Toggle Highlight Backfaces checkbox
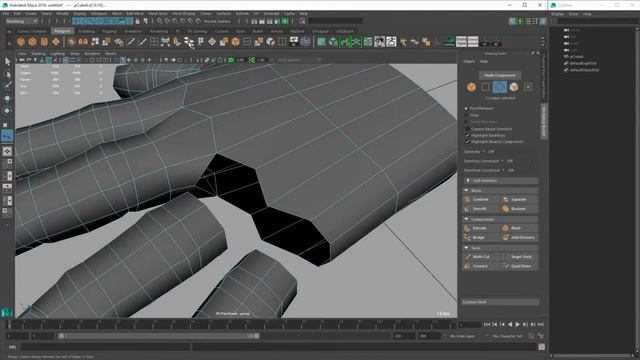This screenshot has width=640, height=360. (468, 135)
